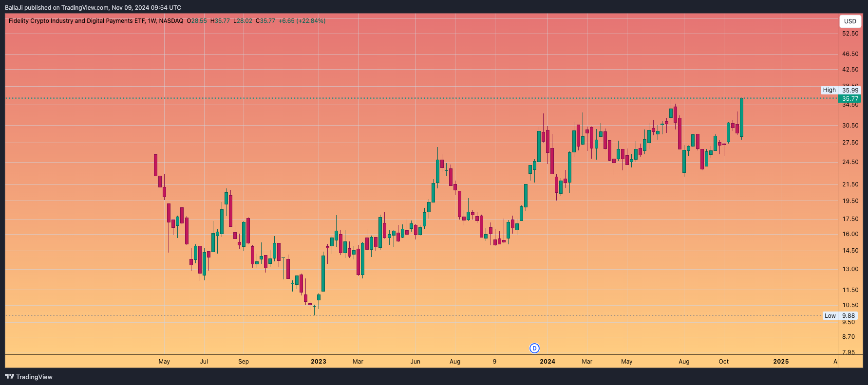The height and width of the screenshot is (385, 868).
Task: Click the 'Low' tag beside 9.88
Action: pos(830,316)
